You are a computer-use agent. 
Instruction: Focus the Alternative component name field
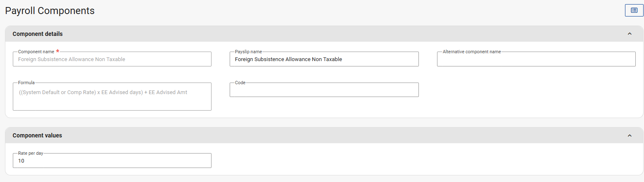(536, 59)
